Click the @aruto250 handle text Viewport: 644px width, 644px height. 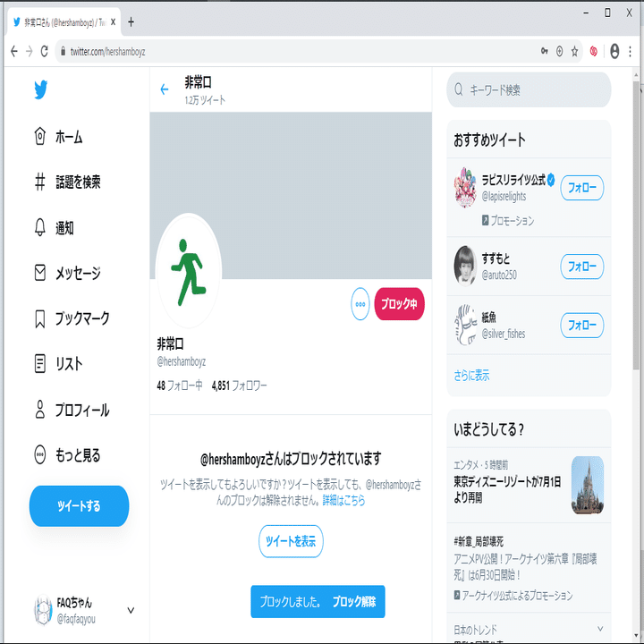coord(499,275)
